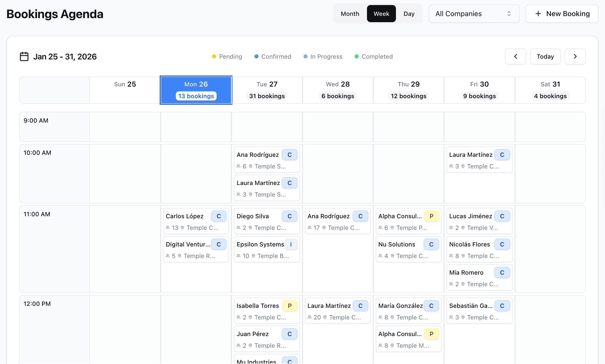Click the plus icon in New Booking
605x364 pixels.
point(538,14)
